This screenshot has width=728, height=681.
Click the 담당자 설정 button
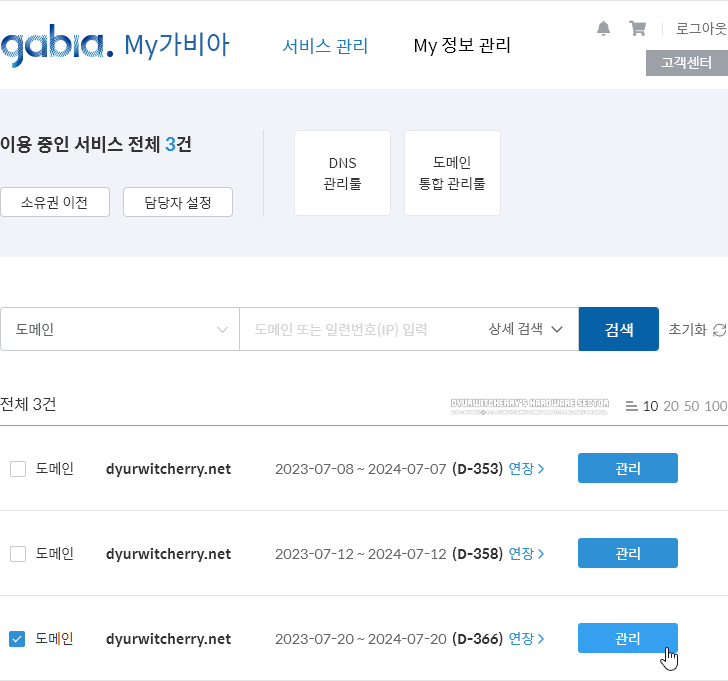tap(178, 202)
